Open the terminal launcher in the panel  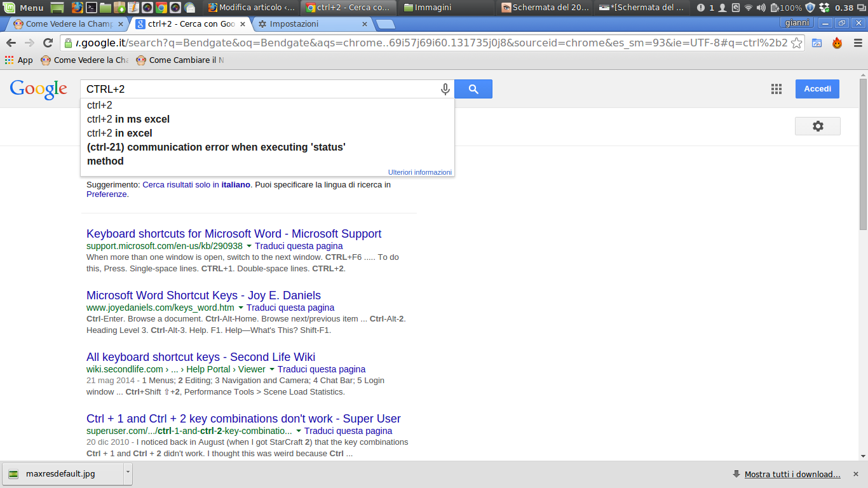point(92,8)
